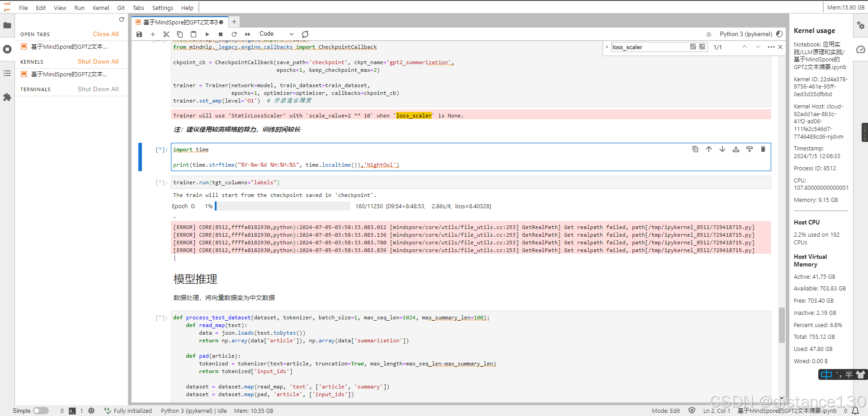Open a new launcher tab with plus

(234, 22)
